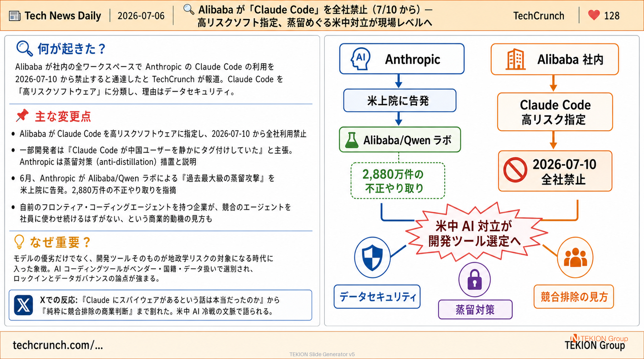This screenshot has height=359, width=644.
Task: Click the bullet about フロンティア・コーディングエージェント
Action: pos(155,213)
